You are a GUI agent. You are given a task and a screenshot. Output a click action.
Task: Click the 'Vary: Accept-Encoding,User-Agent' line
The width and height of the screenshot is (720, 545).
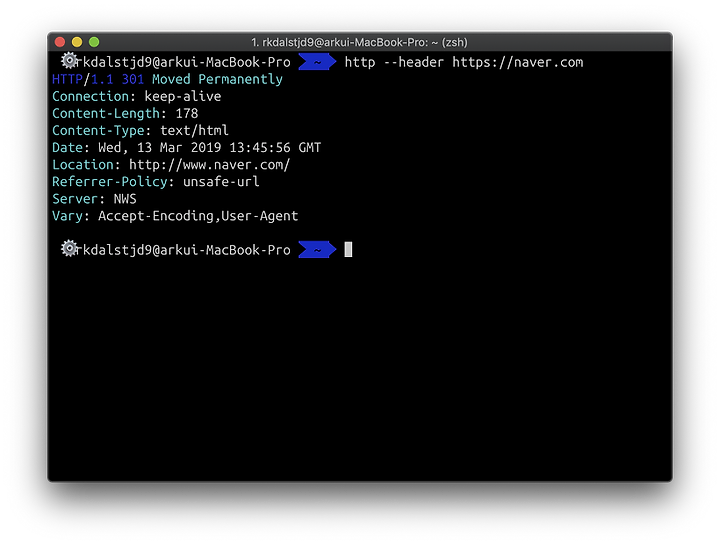(175, 216)
